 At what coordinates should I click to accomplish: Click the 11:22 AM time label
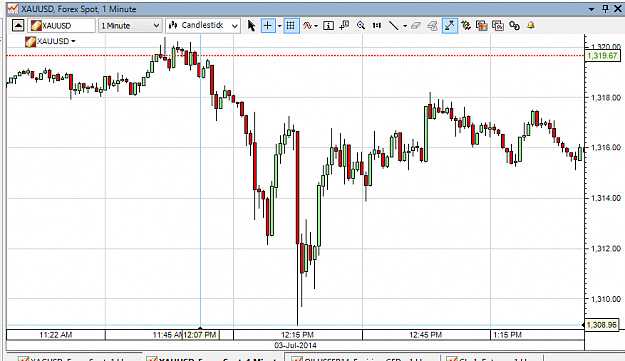tap(56, 335)
